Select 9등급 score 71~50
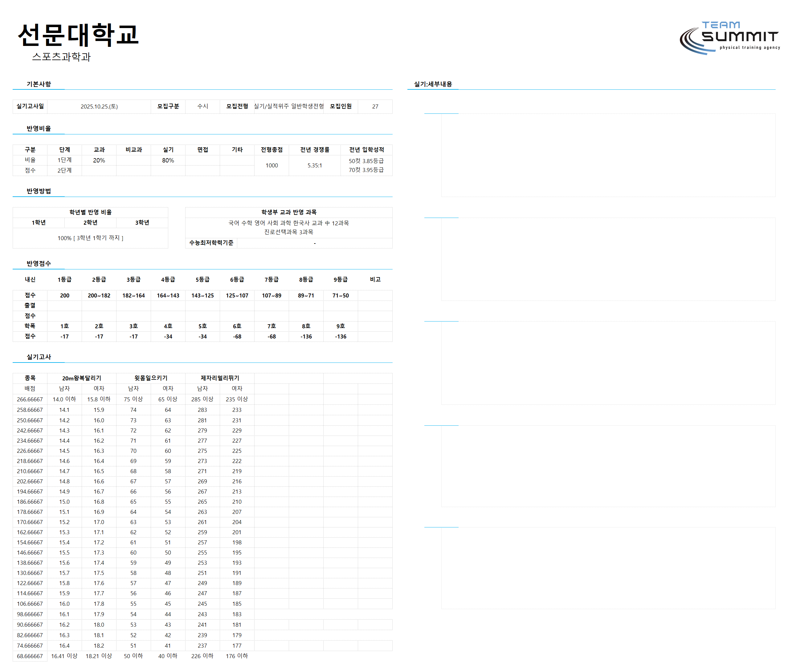Viewport: 792px width, 672px height. click(341, 296)
